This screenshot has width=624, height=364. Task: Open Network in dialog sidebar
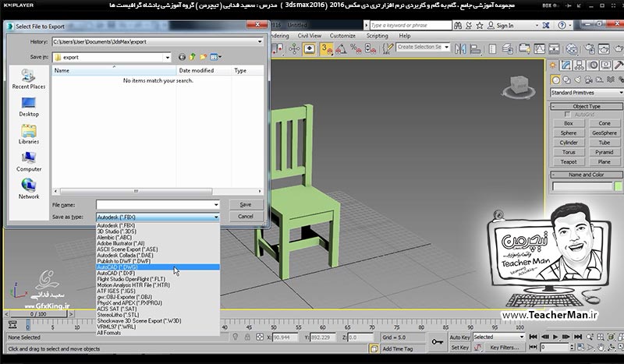(29, 189)
